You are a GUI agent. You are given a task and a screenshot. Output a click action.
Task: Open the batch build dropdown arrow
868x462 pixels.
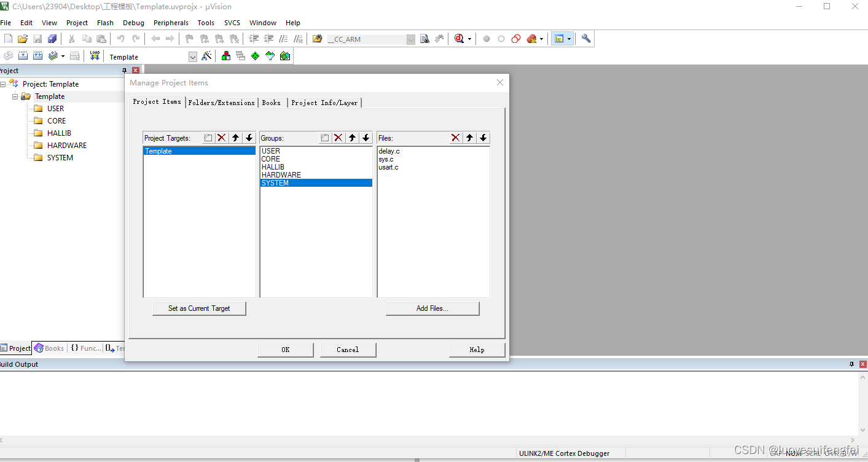click(63, 56)
